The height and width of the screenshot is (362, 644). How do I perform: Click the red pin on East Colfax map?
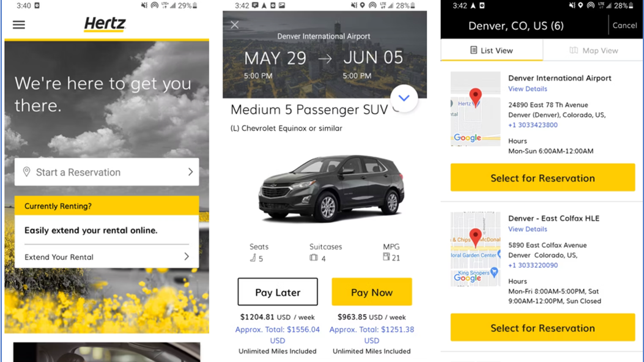click(476, 238)
